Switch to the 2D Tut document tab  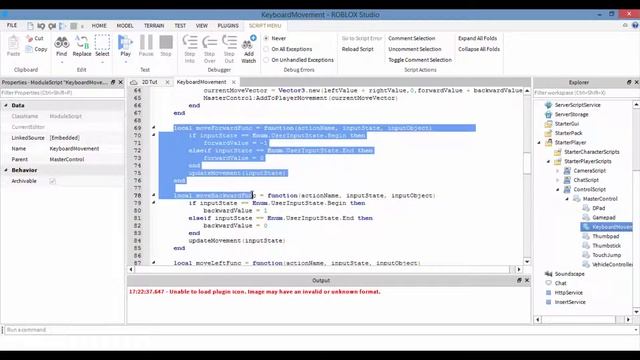[x=149, y=82]
